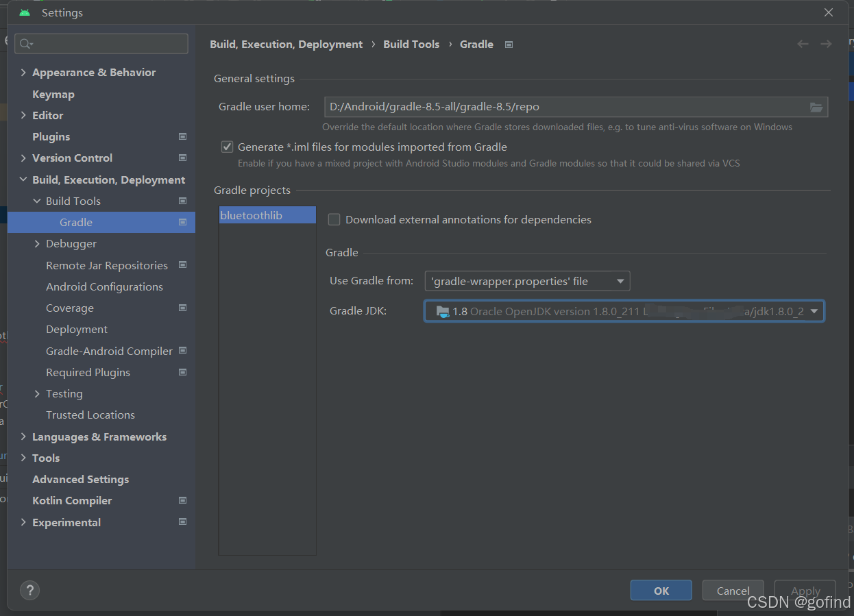Click the project icon beside Kotlin Compiler
This screenshot has width=854, height=616.
click(182, 500)
